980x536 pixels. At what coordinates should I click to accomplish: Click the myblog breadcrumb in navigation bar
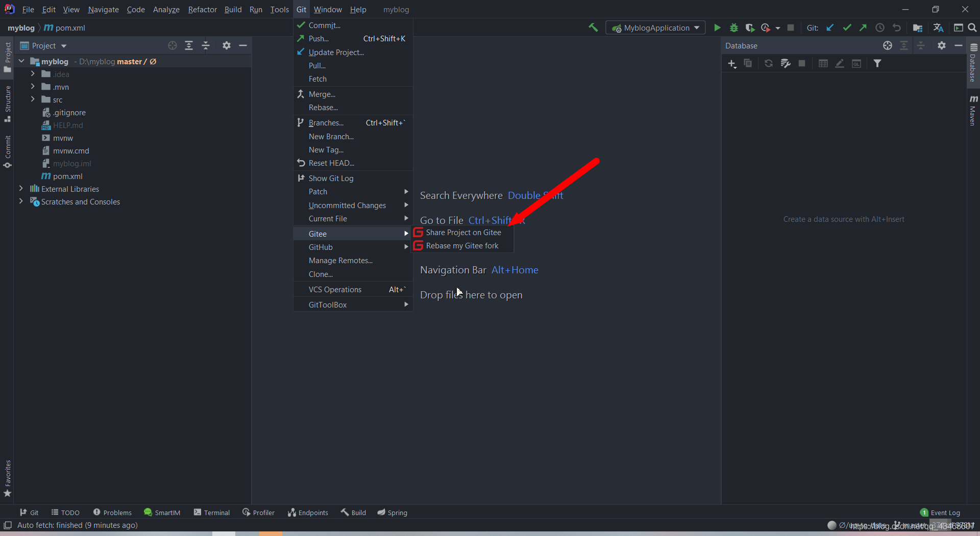point(21,28)
